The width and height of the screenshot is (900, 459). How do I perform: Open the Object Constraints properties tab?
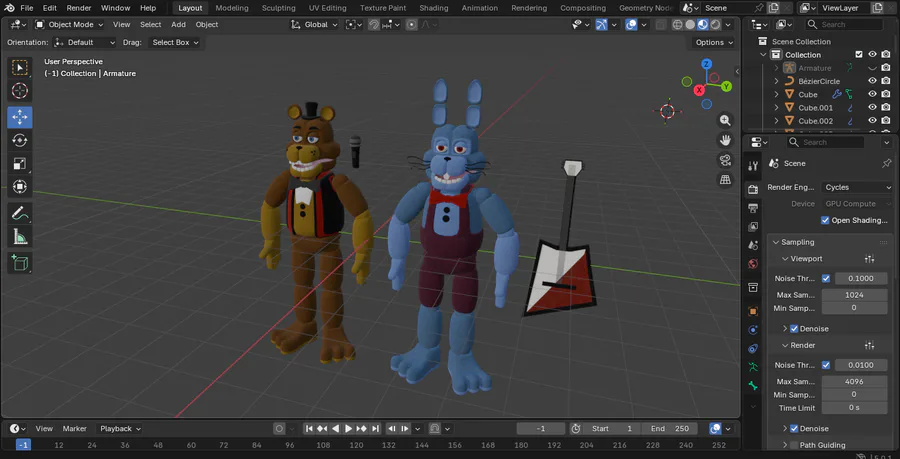pos(753,348)
